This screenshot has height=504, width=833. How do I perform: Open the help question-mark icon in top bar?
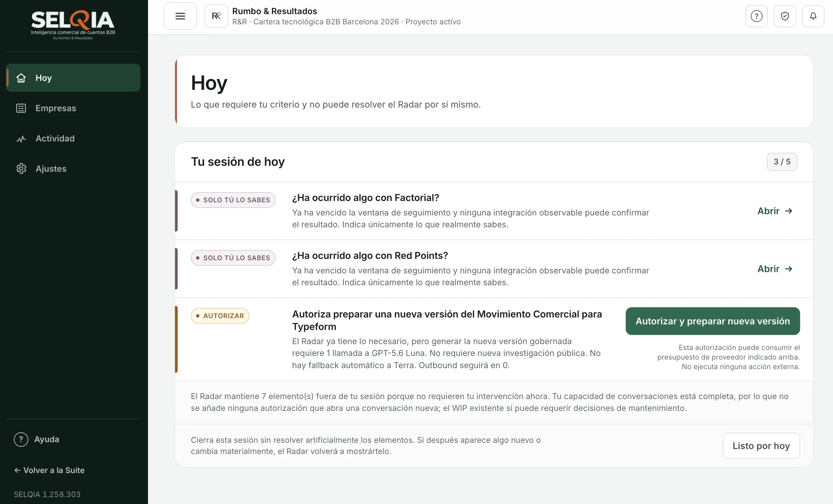(757, 16)
